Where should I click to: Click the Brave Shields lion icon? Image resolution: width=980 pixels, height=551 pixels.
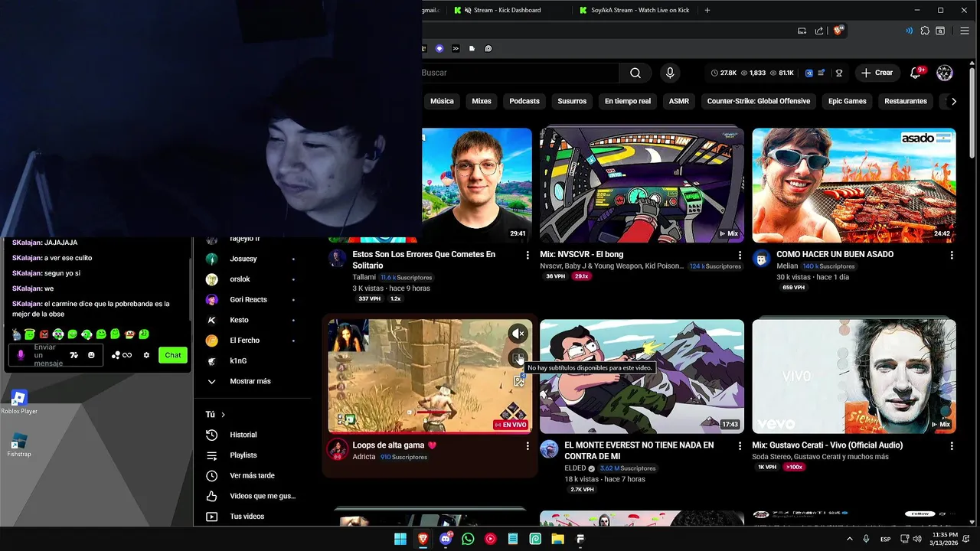point(838,31)
